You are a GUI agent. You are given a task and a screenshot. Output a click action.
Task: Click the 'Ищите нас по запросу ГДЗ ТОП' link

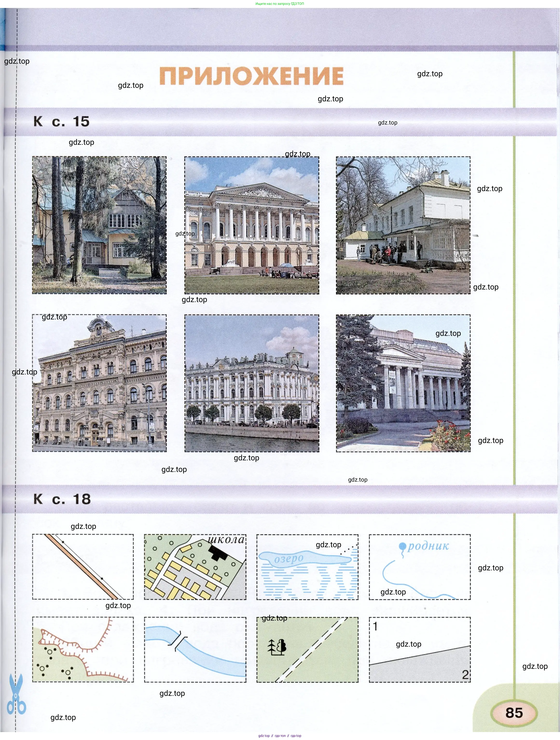(280, 4)
